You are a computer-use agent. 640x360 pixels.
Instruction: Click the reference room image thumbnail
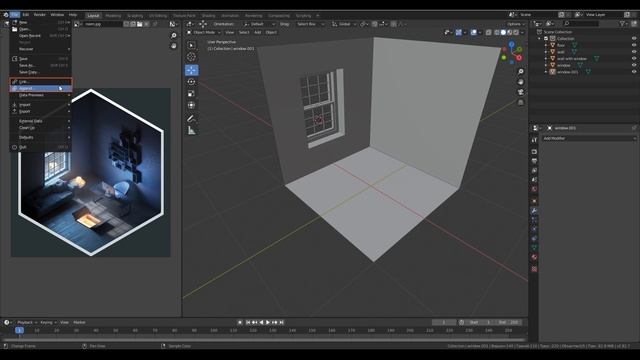[x=91, y=172]
